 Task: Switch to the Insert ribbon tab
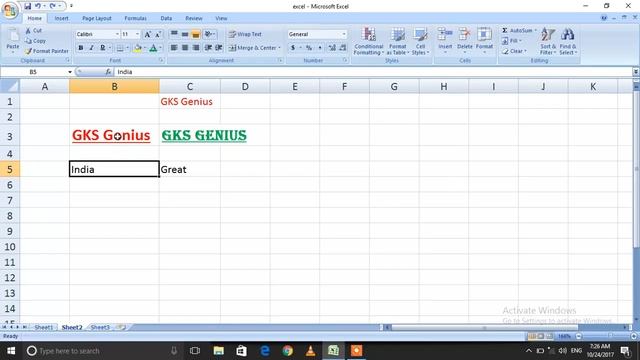pos(62,18)
